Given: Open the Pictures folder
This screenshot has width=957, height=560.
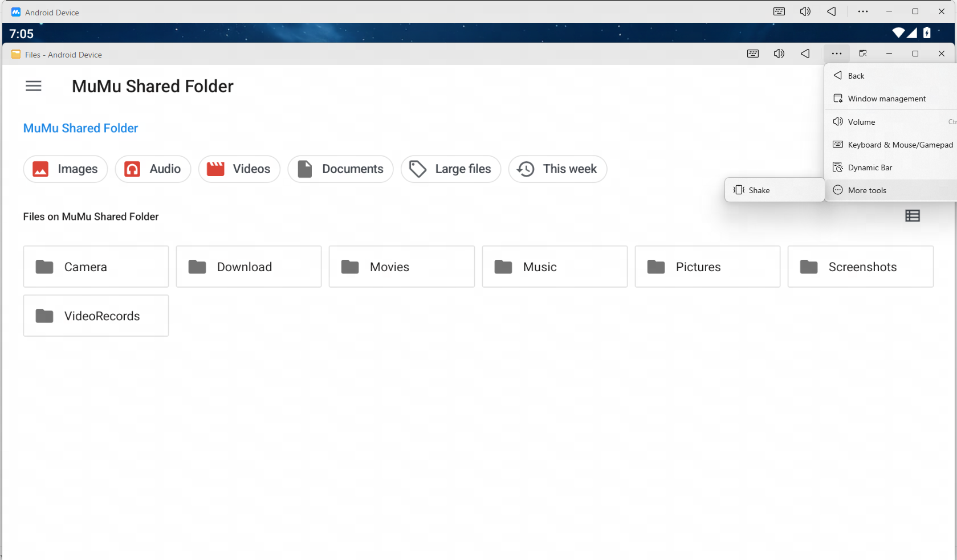Looking at the screenshot, I should (x=707, y=267).
